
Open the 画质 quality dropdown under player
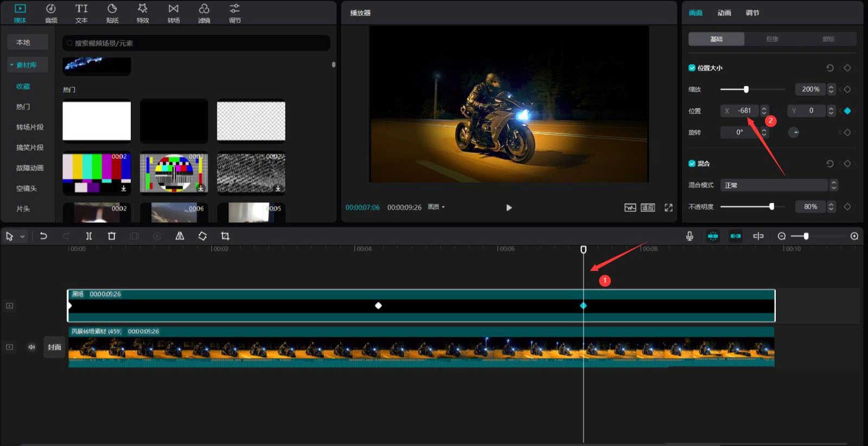click(436, 207)
